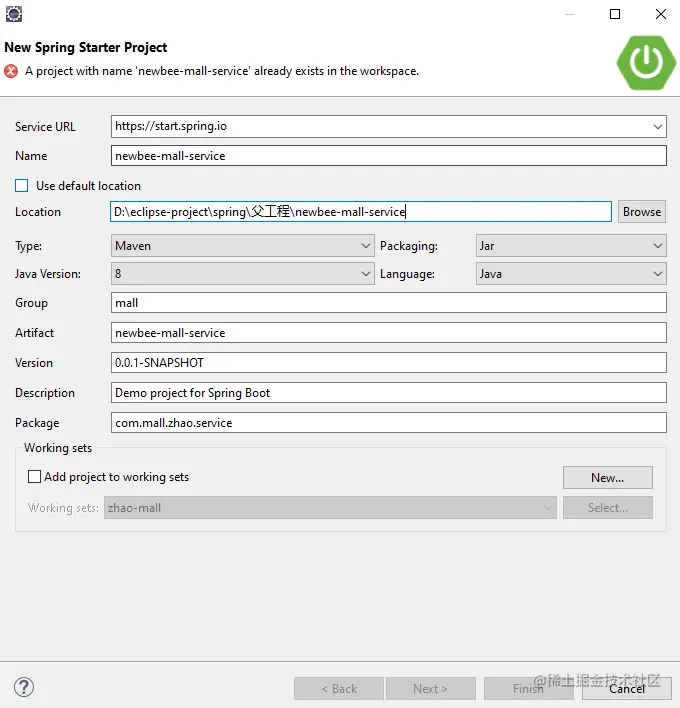Viewport: 680px width, 708px height.
Task: Click the Description input field
Action: point(389,393)
